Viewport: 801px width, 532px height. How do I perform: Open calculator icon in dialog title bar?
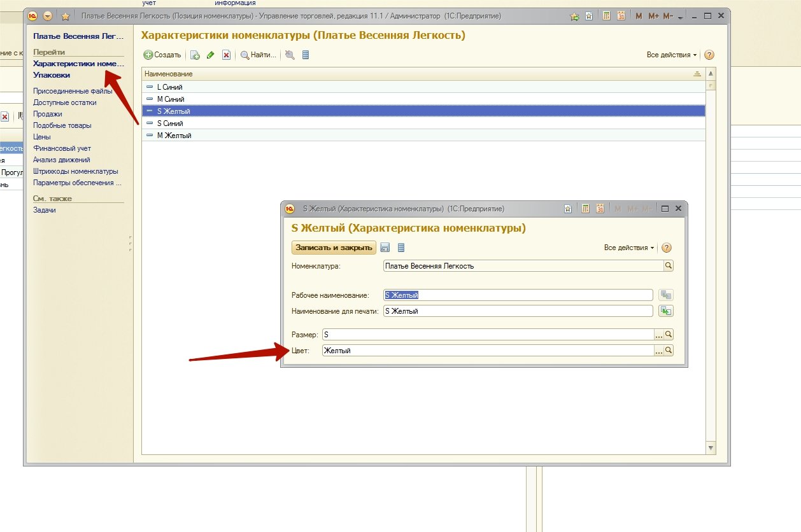[585, 209]
